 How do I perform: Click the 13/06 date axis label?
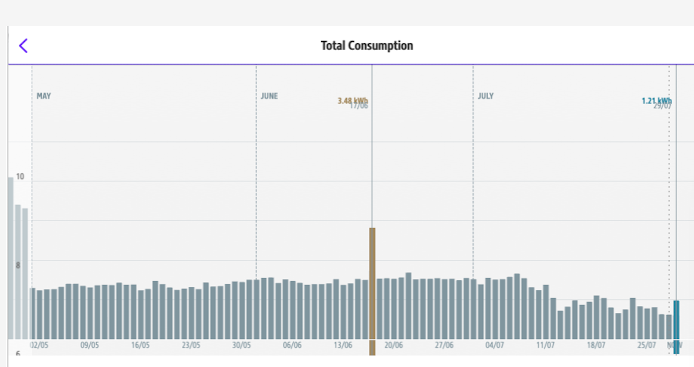pyautogui.click(x=343, y=345)
